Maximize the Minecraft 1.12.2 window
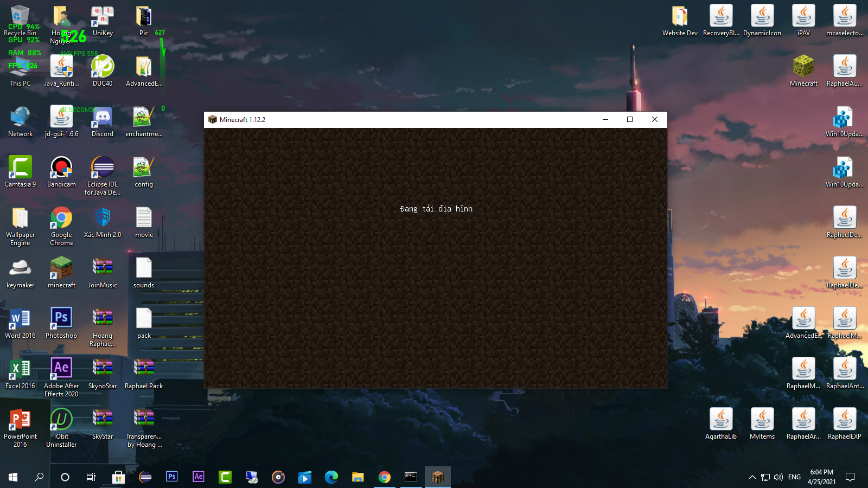This screenshot has width=868, height=488. click(630, 120)
